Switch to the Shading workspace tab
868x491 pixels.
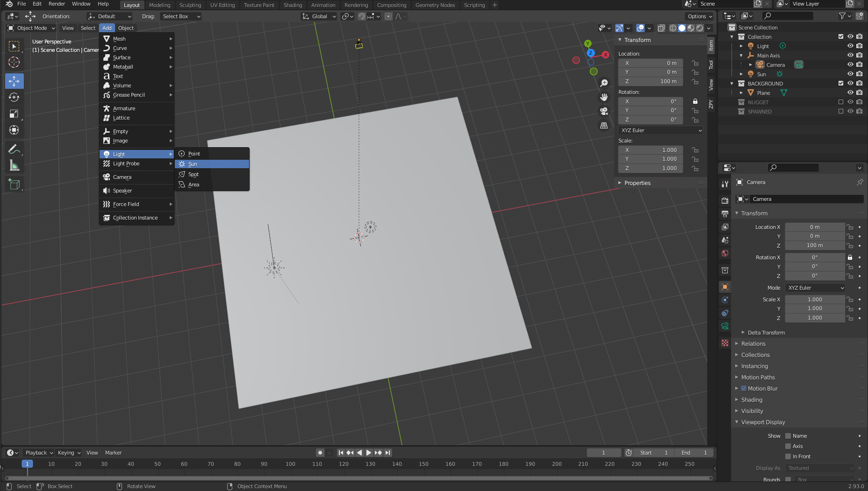pos(293,5)
